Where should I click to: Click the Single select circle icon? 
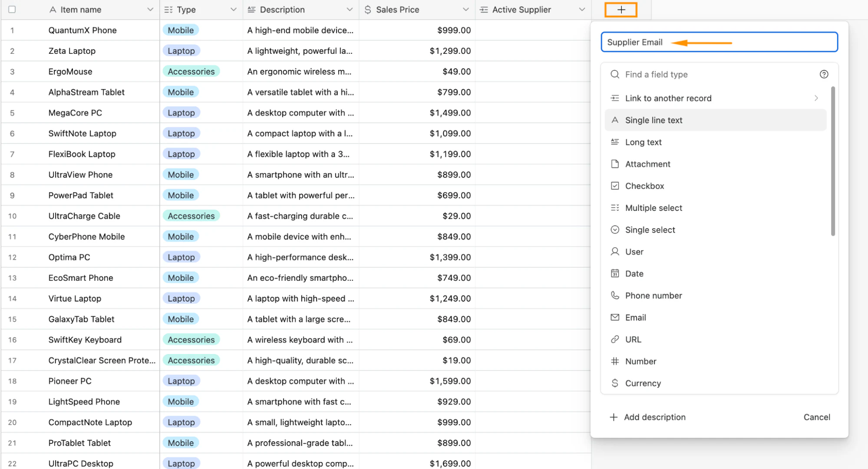[615, 230]
